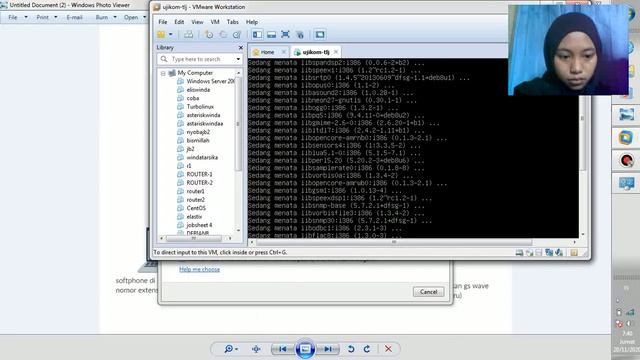The image size is (640, 360).
Task: Open Photo Viewer Open dropdown
Action: 135,18
